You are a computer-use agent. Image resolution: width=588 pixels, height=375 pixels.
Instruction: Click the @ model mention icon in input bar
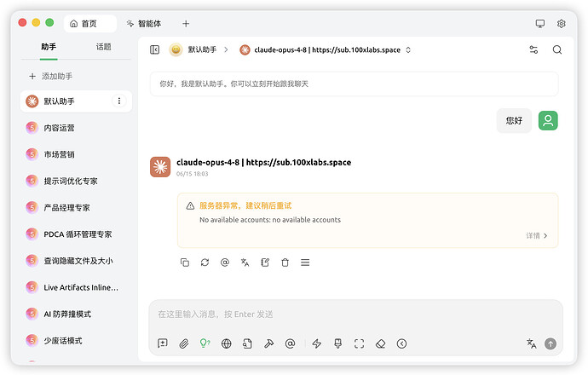coord(290,343)
